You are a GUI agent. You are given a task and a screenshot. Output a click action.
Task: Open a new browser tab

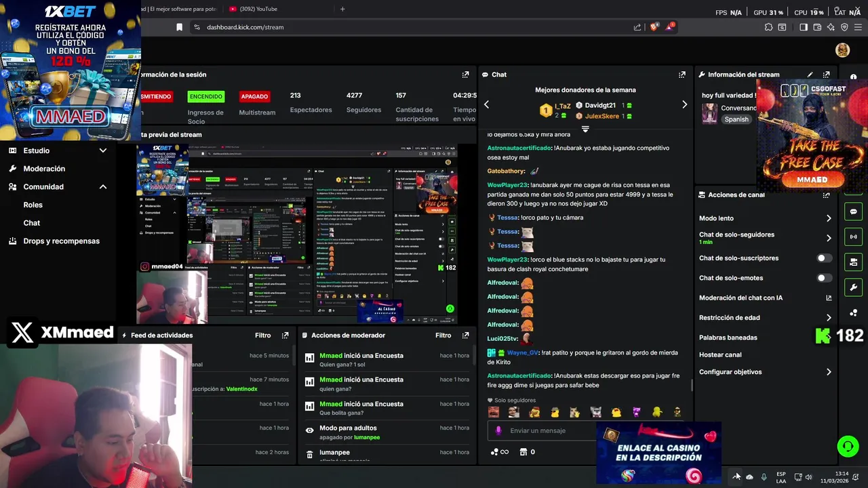(x=342, y=9)
